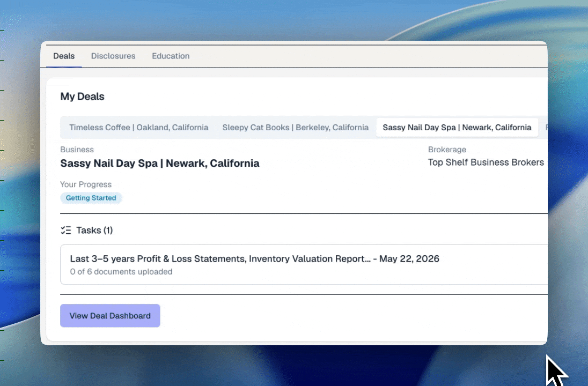Click the 0 of 6 documents uploaded text
The width and height of the screenshot is (588, 386).
point(121,272)
